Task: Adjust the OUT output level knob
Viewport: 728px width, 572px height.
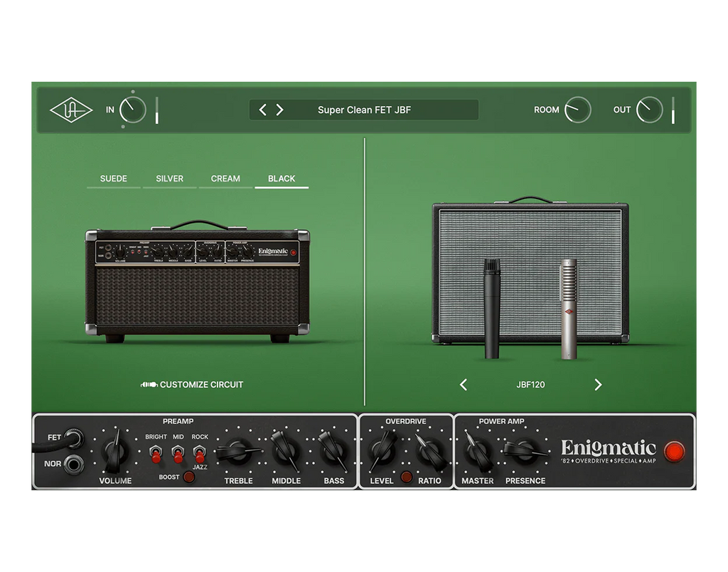Action: coord(649,110)
